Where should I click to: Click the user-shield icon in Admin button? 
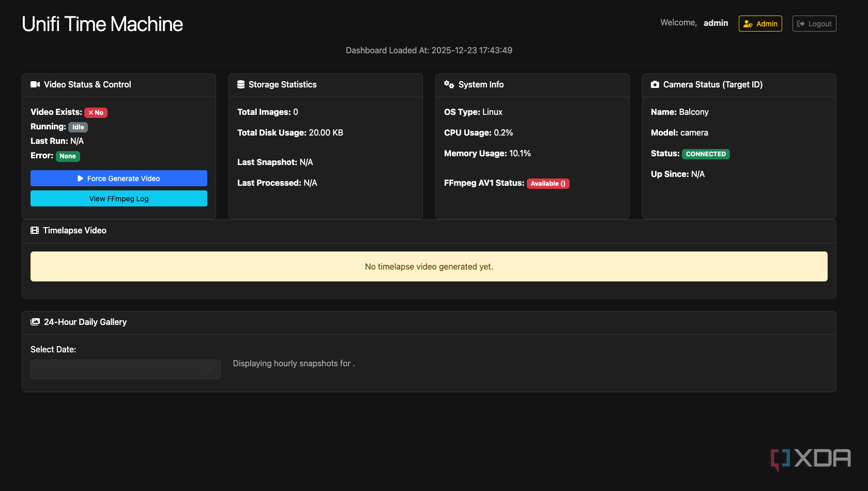(x=748, y=24)
